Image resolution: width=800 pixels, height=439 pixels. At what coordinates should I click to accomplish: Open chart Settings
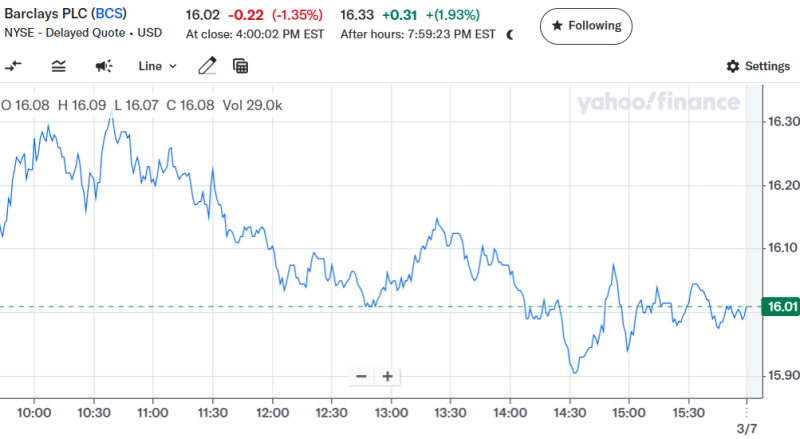[x=758, y=66]
